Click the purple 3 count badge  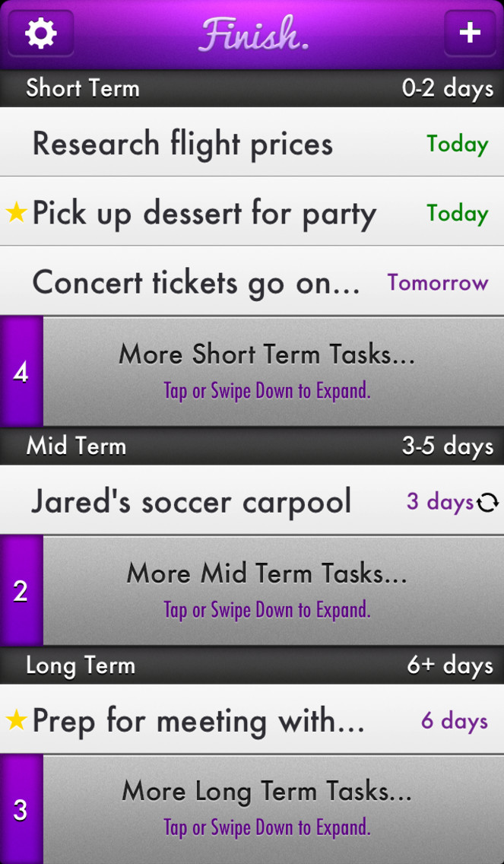pyautogui.click(x=21, y=809)
